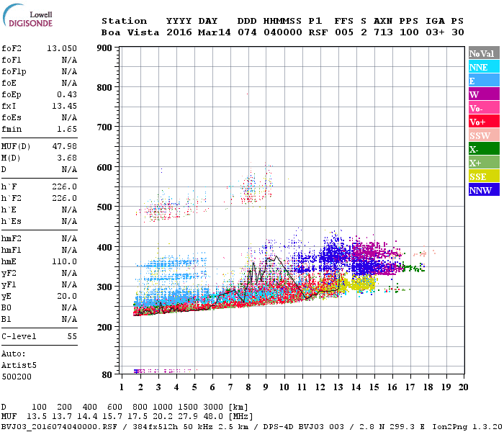Image resolution: width=504 pixels, height=432 pixels.
Task: Click the yE value 20.0
Action: coord(67,297)
